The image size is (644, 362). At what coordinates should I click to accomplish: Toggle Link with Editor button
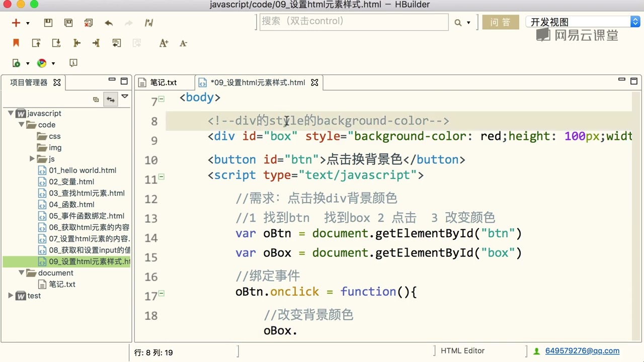(x=110, y=100)
